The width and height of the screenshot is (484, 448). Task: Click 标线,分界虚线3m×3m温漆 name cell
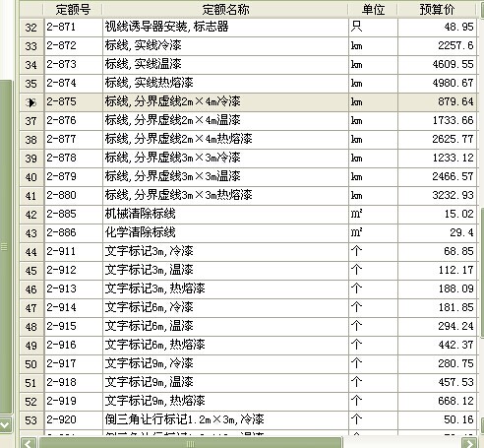tap(225, 177)
